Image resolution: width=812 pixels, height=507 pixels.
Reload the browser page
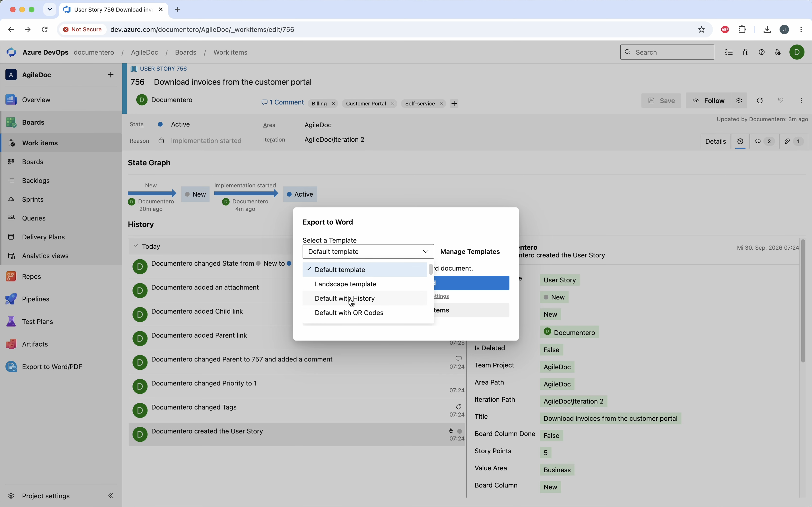[x=44, y=29]
